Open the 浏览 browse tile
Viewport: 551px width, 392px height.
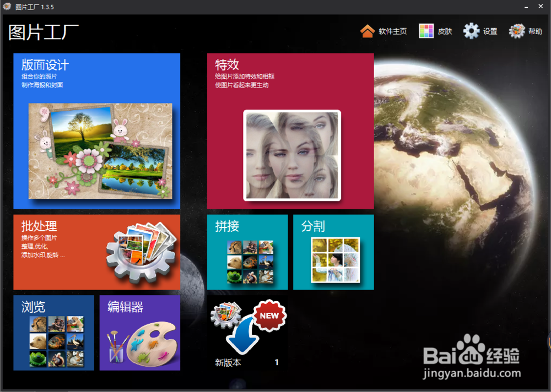pos(54,333)
